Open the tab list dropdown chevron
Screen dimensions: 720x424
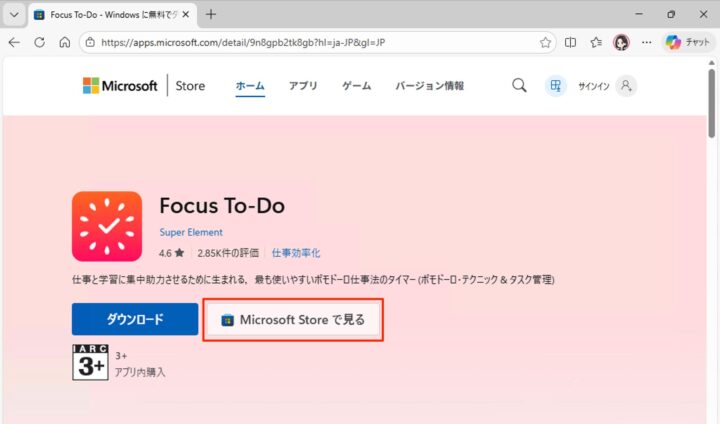point(14,15)
